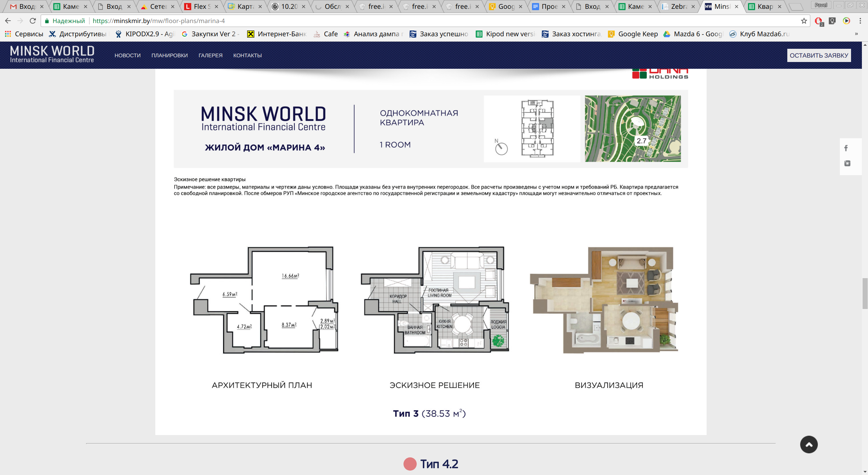Open the Kipod new version bookmark
This screenshot has width=868, height=475.
tap(505, 34)
